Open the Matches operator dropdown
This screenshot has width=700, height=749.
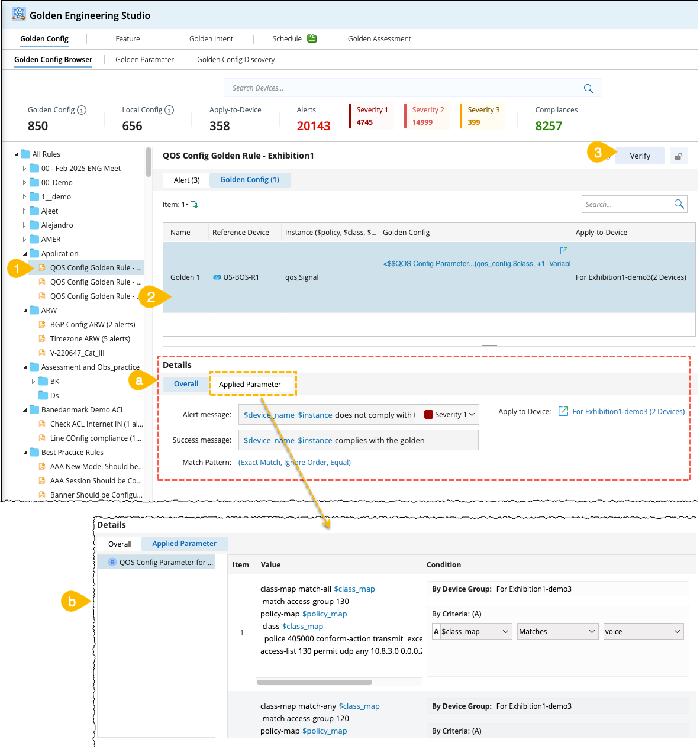[557, 631]
